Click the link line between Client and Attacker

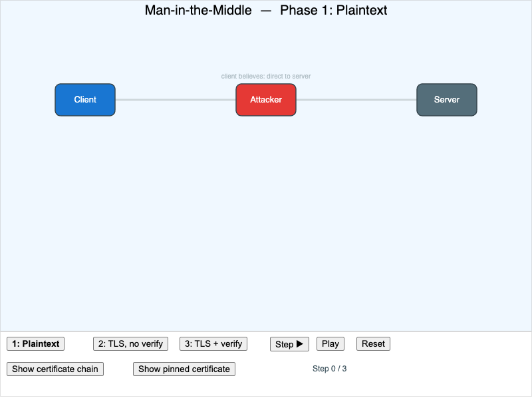click(176, 100)
